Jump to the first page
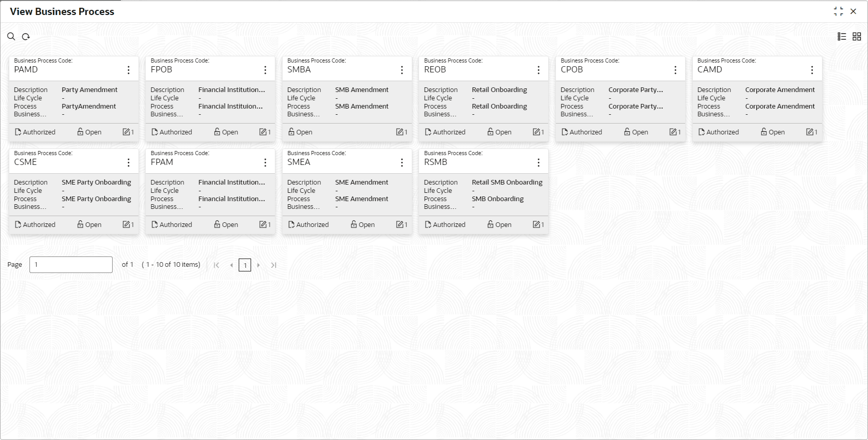 216,265
